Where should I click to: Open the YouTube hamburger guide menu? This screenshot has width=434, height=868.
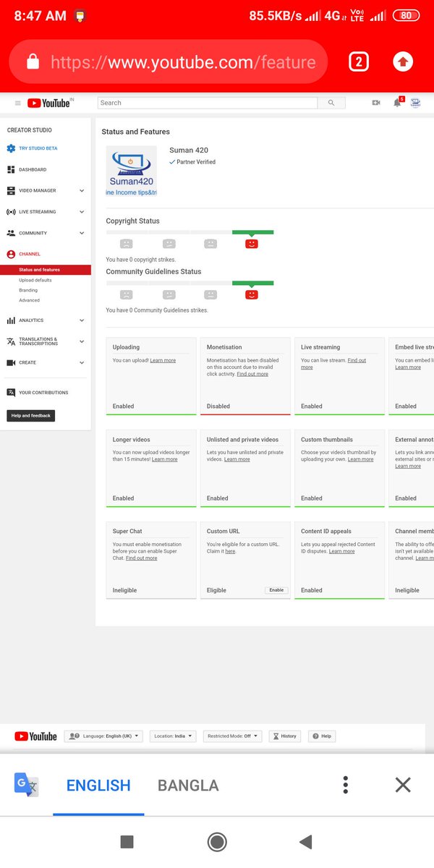pos(18,103)
